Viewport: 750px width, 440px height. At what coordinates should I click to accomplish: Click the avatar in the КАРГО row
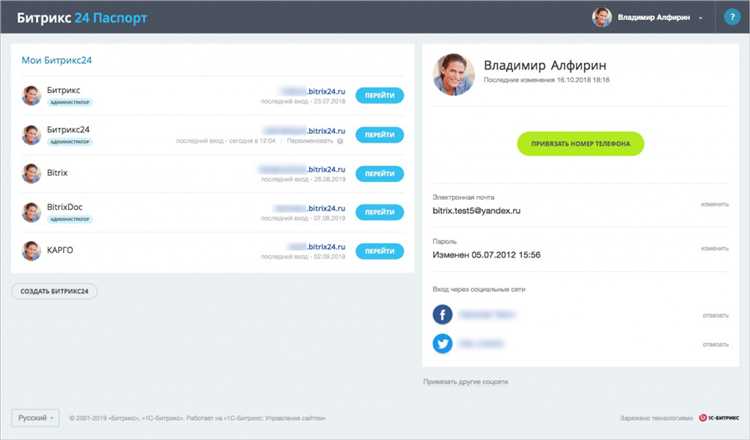click(32, 251)
